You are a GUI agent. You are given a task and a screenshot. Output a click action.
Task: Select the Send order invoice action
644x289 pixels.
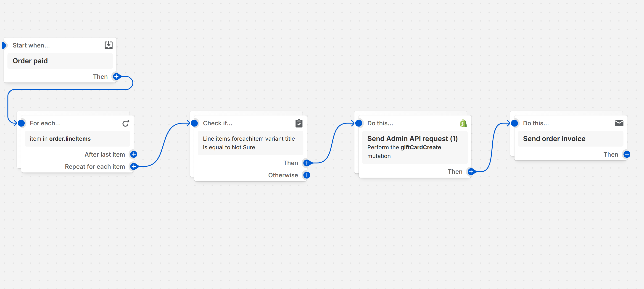point(570,139)
